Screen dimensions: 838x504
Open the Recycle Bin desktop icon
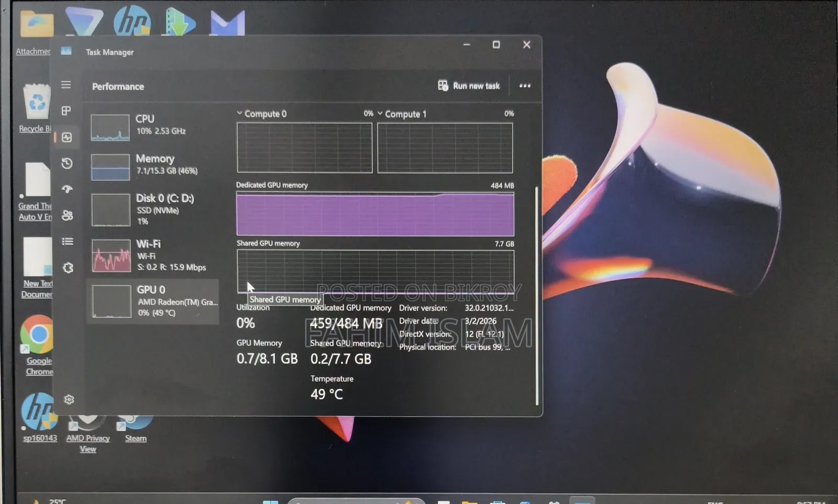tap(37, 108)
